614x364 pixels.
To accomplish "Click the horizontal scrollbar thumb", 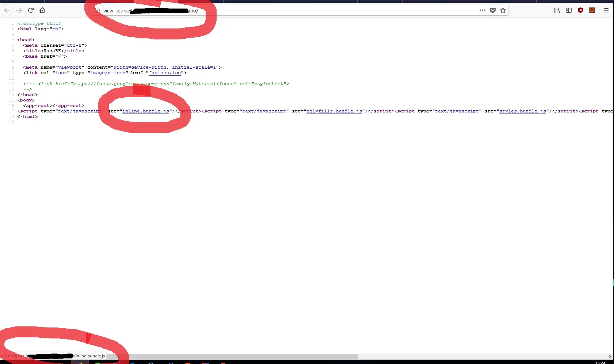I will (x=232, y=356).
